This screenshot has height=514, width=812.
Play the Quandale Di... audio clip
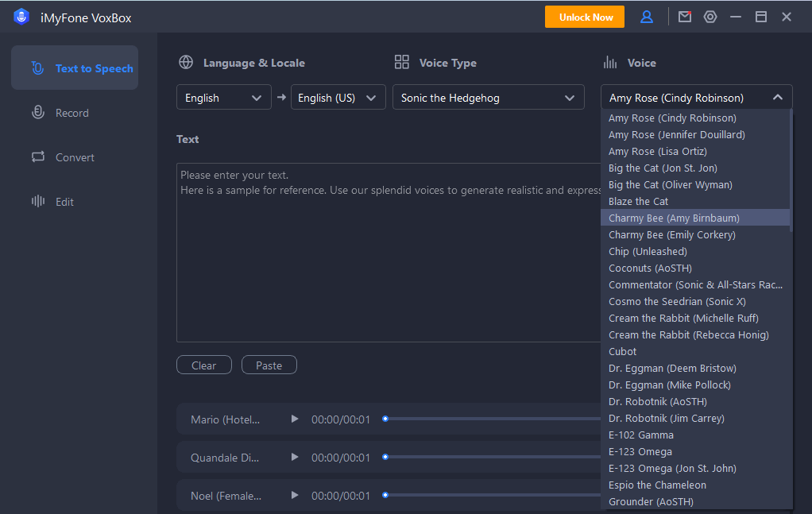tap(295, 457)
